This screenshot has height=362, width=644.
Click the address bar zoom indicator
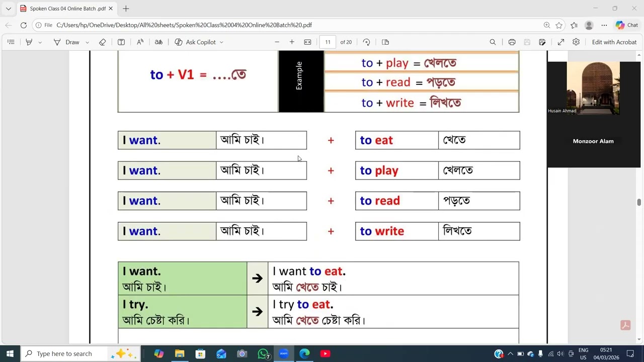click(547, 25)
